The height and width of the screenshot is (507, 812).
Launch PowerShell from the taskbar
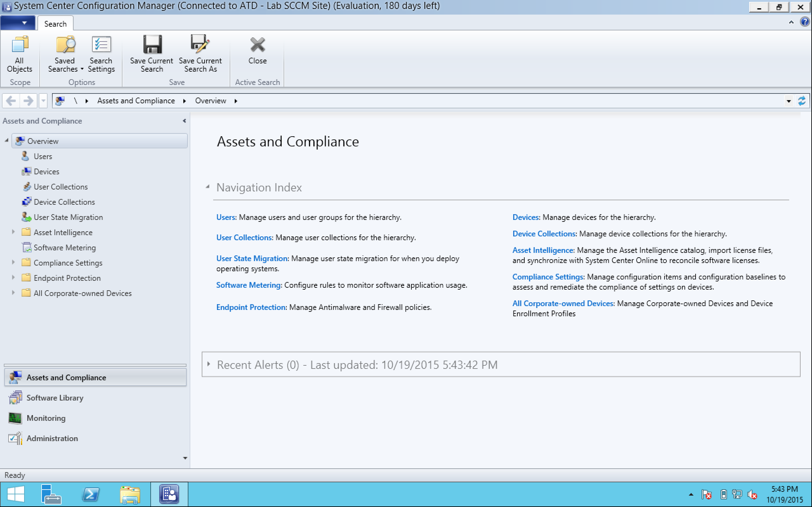coord(91,495)
